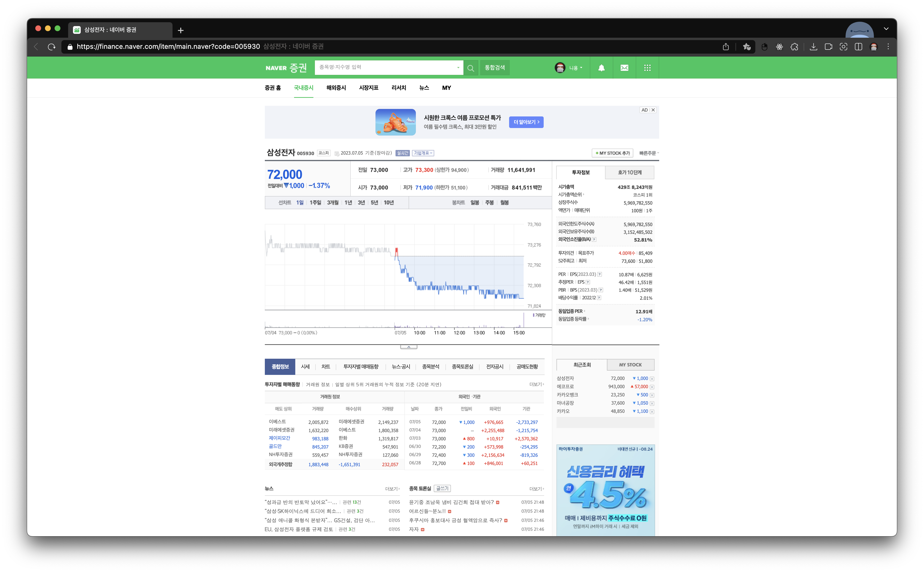This screenshot has height=572, width=924.
Task: Click the browser downloads icon
Action: click(813, 47)
